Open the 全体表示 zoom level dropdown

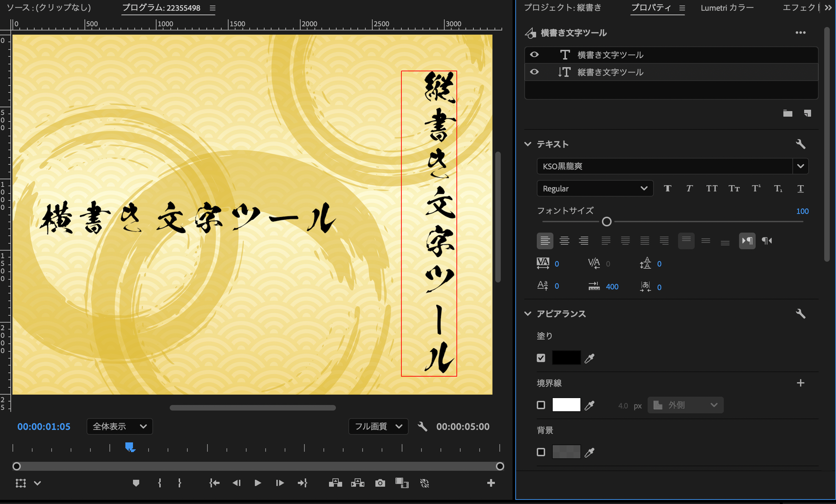(x=119, y=426)
